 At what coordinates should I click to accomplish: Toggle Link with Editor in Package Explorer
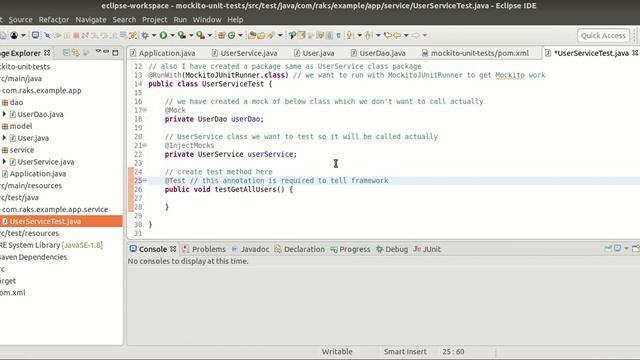76,53
